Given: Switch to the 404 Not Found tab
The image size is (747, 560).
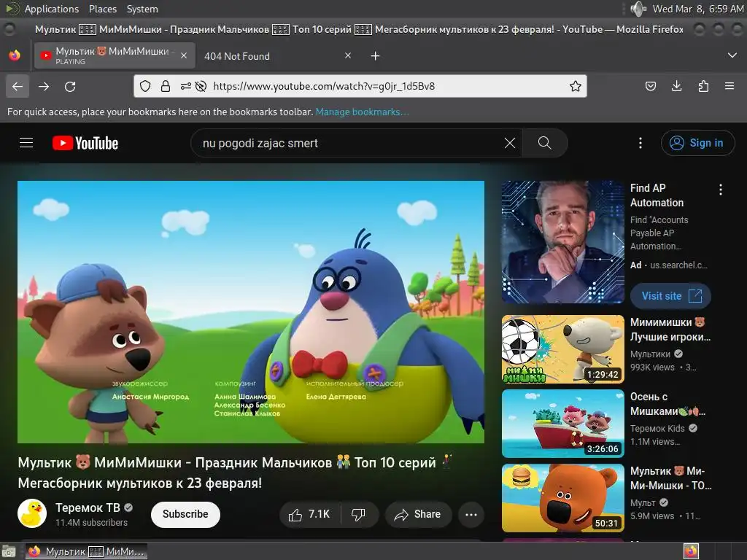Looking at the screenshot, I should (x=278, y=56).
